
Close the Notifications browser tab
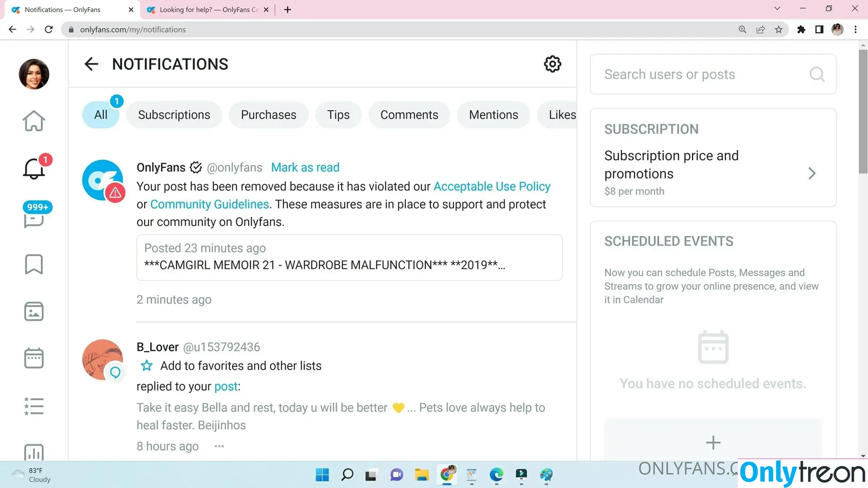pyautogui.click(x=131, y=9)
